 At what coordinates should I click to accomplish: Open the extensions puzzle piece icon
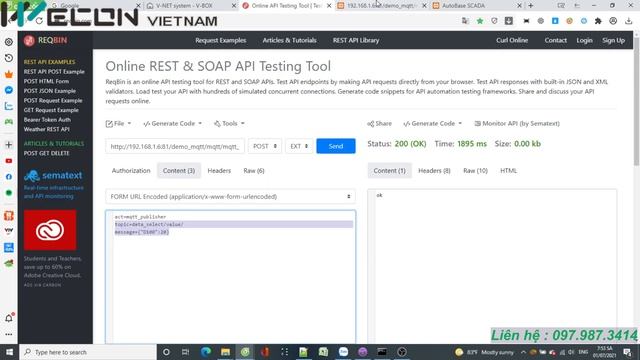(598, 21)
